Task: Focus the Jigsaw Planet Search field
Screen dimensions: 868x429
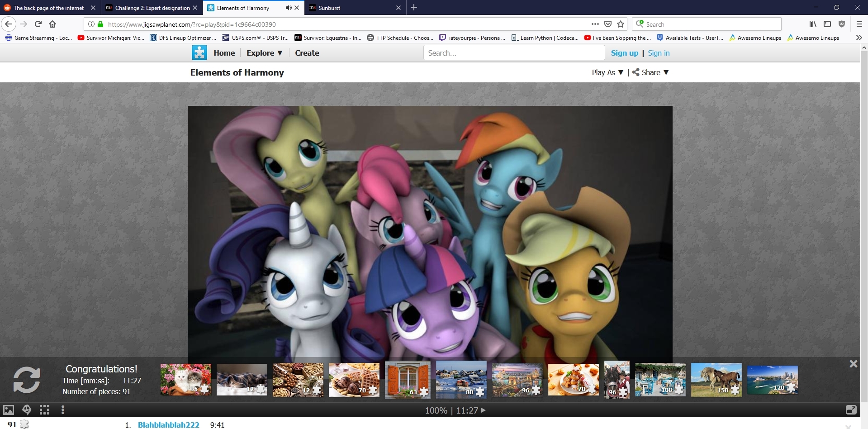Action: tap(514, 53)
